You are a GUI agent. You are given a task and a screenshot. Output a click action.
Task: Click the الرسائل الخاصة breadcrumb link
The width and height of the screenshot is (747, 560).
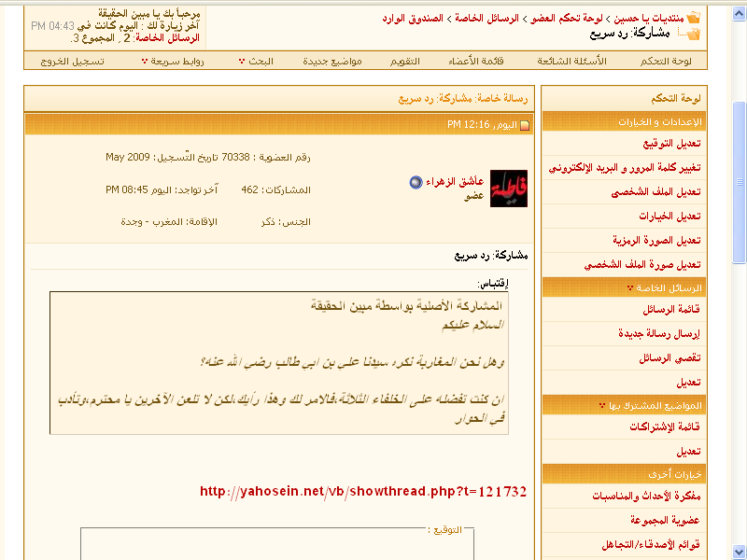pos(486,18)
